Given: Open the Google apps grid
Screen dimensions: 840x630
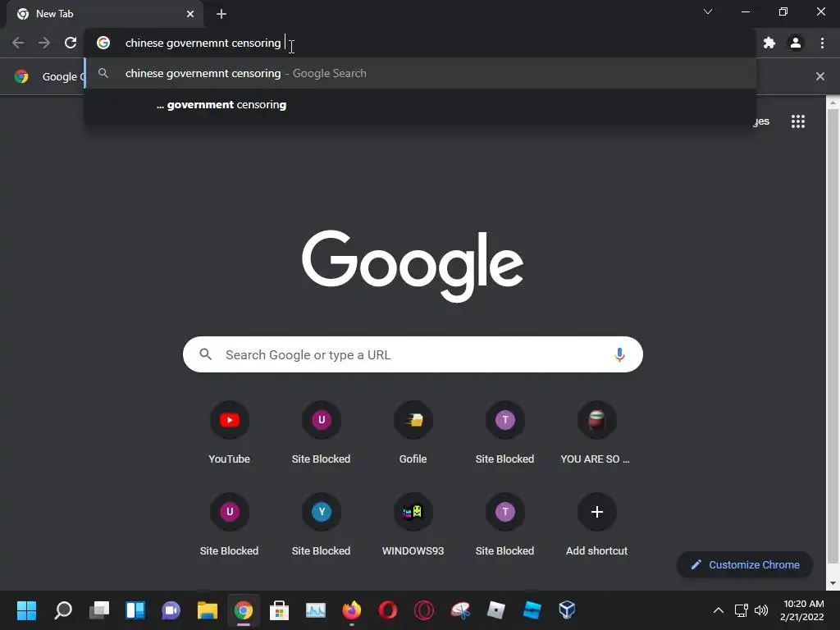Looking at the screenshot, I should (798, 121).
